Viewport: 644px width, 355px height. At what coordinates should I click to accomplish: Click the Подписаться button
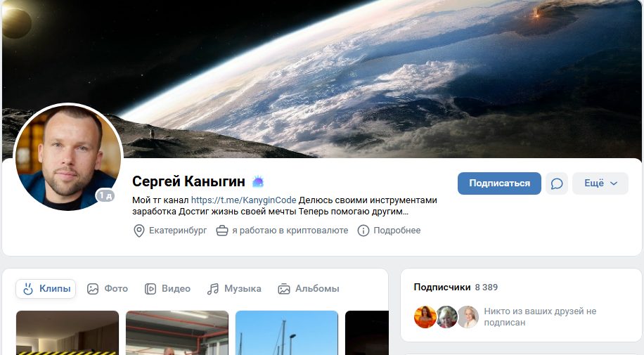click(x=499, y=183)
